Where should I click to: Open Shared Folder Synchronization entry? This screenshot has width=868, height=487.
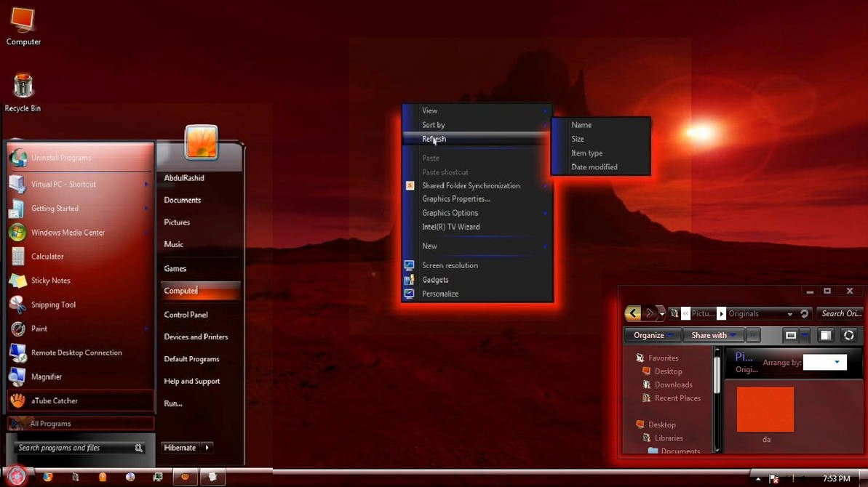tap(477, 186)
